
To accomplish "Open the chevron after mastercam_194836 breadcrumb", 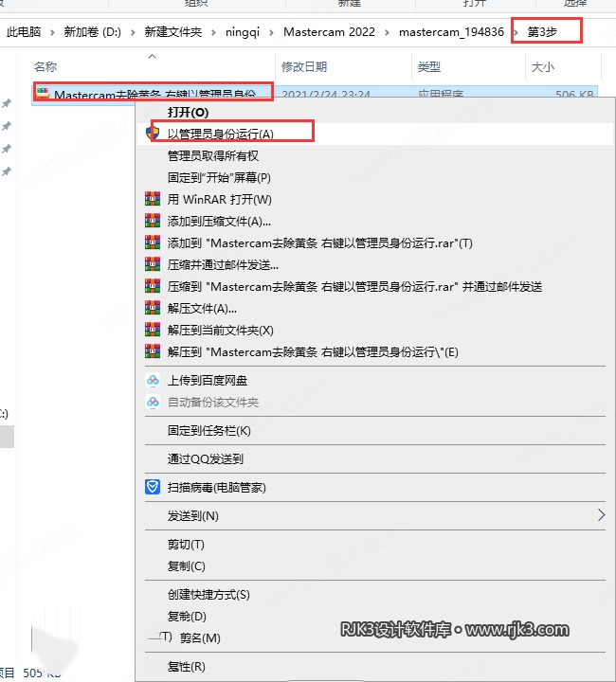I will click(x=516, y=32).
